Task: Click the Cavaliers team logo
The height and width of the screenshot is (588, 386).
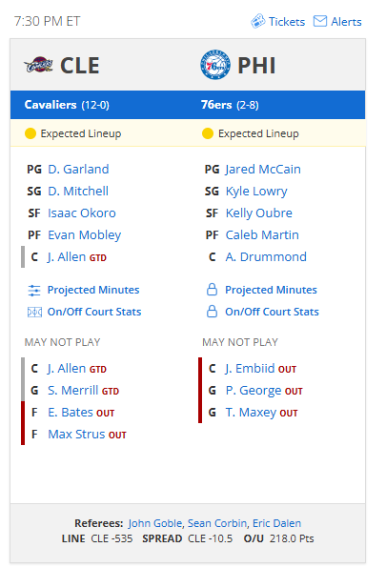Action: 38,65
